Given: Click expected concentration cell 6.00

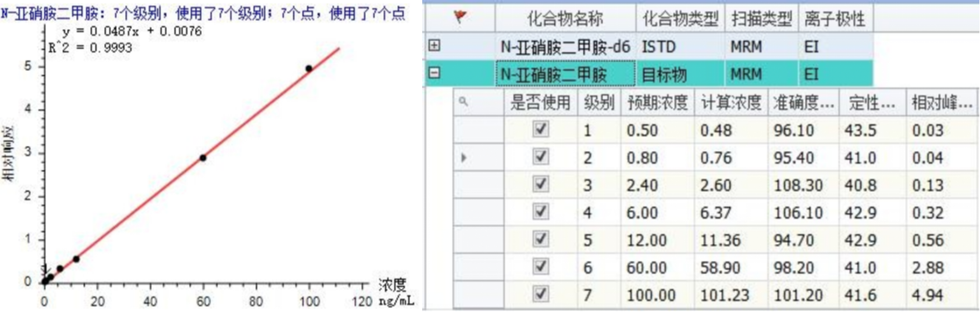Looking at the screenshot, I should click(657, 213).
